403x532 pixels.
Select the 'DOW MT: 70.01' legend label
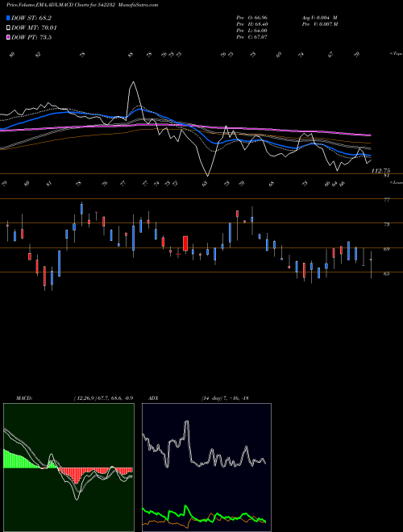(x=35, y=28)
